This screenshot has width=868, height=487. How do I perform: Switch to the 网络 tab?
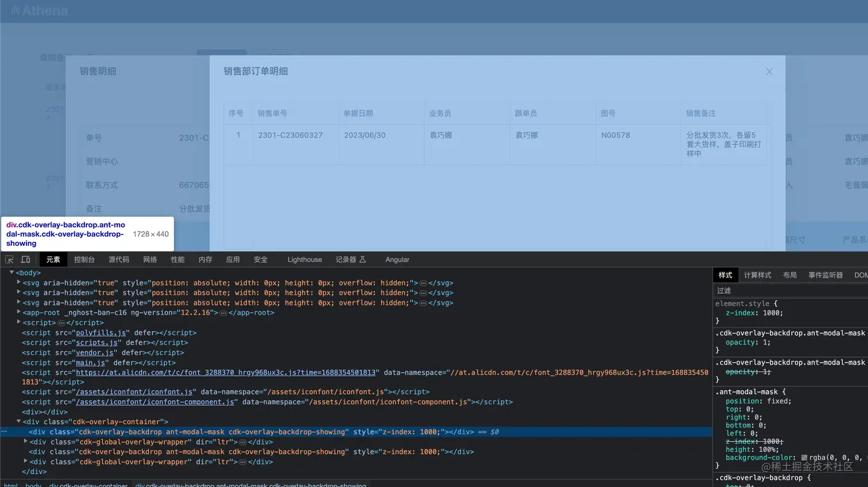click(150, 260)
